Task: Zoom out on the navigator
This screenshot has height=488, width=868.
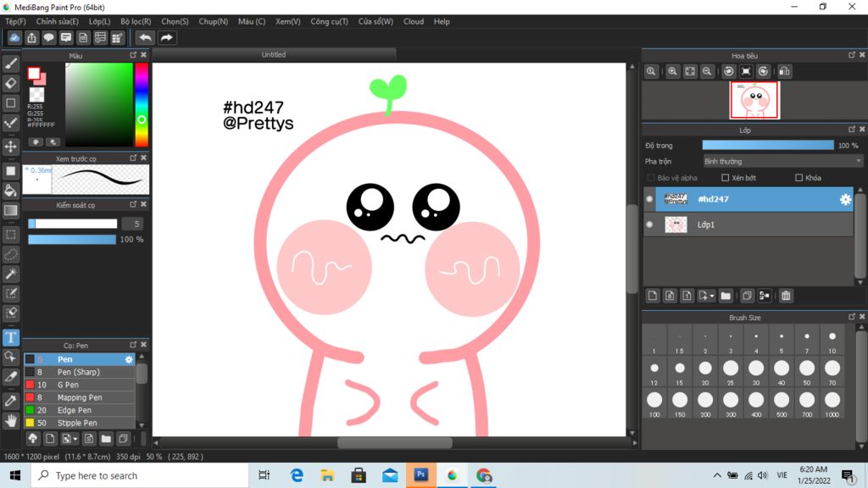Action: click(x=707, y=71)
